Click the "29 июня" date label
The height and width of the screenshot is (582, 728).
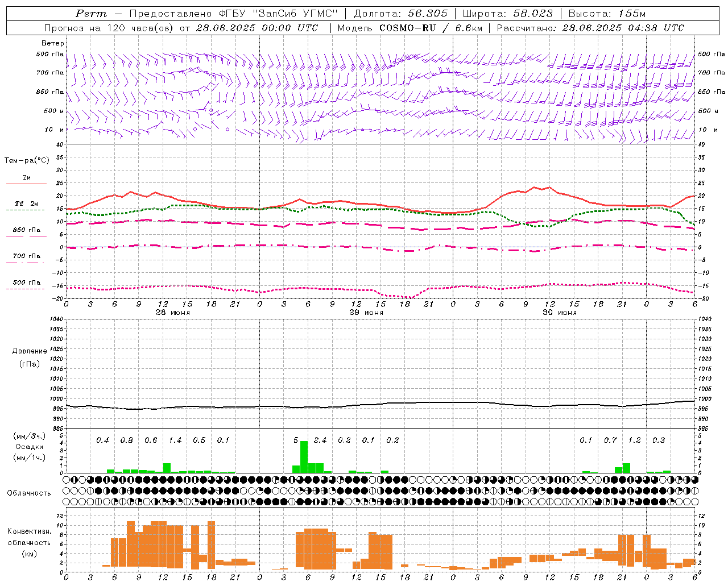click(366, 313)
